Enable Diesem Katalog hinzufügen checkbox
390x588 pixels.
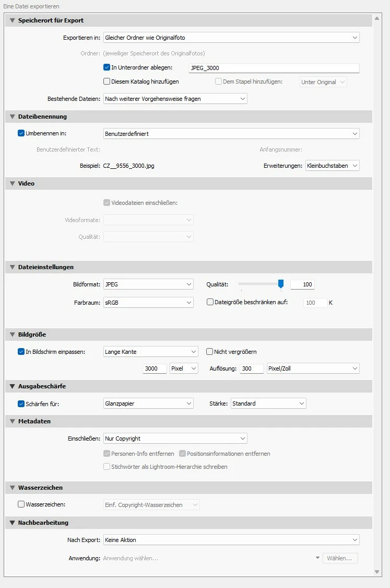[x=107, y=82]
